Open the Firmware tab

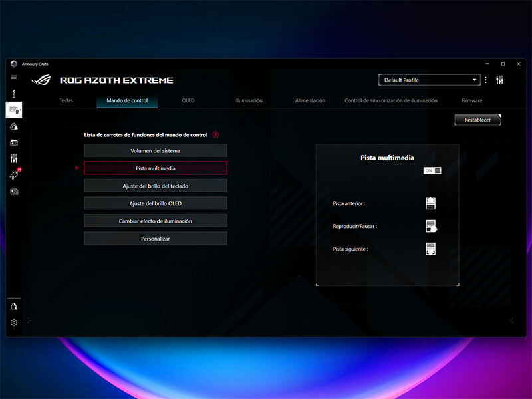coord(472,100)
